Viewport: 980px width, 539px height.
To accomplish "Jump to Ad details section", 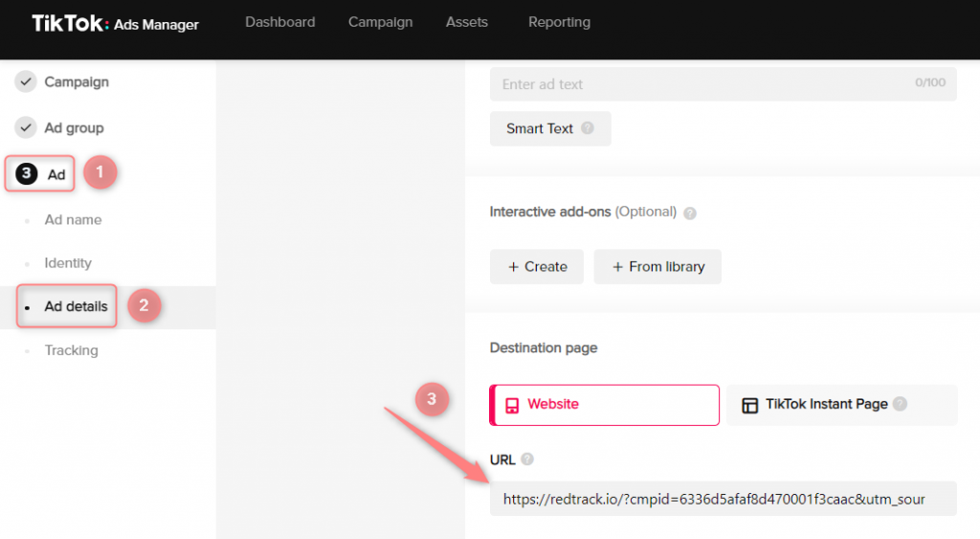I will pos(76,306).
